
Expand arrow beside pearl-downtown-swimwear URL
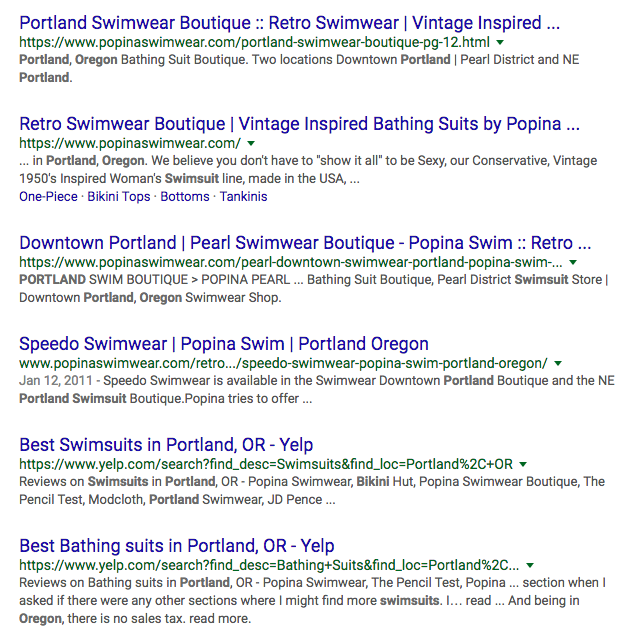(573, 262)
